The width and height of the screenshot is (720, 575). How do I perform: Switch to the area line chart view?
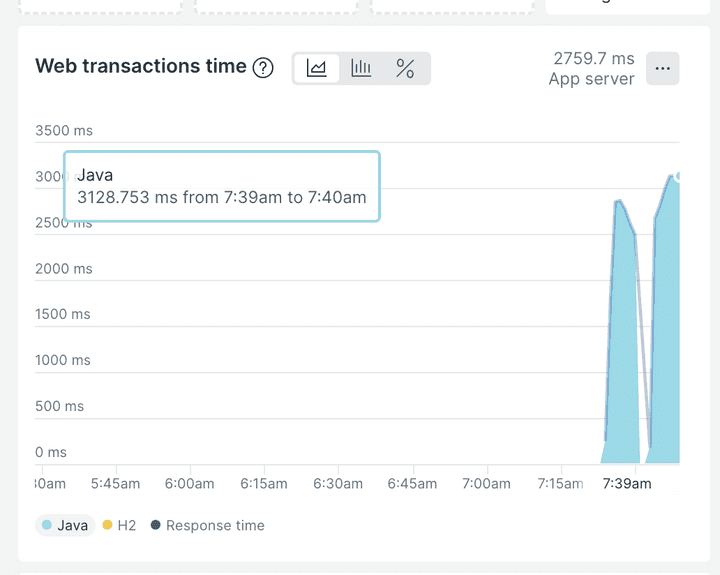pos(317,68)
